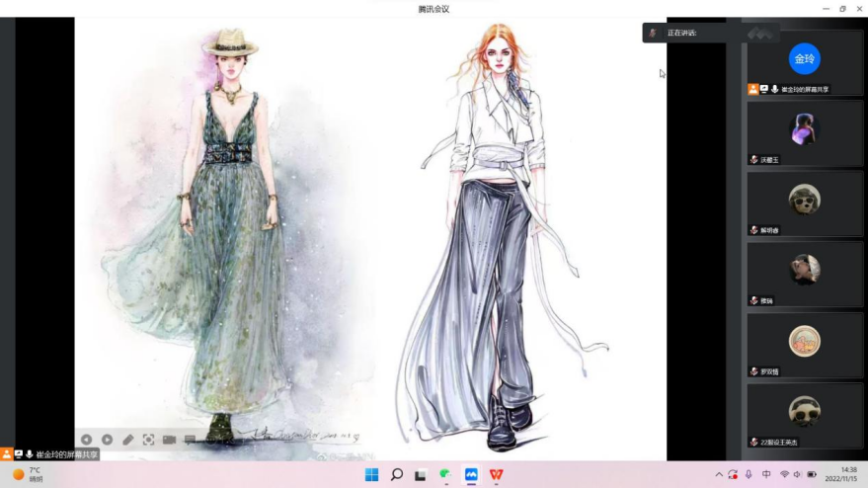The height and width of the screenshot is (489, 868).
Task: Click the participant name 22服设王英杰
Action: (x=779, y=443)
